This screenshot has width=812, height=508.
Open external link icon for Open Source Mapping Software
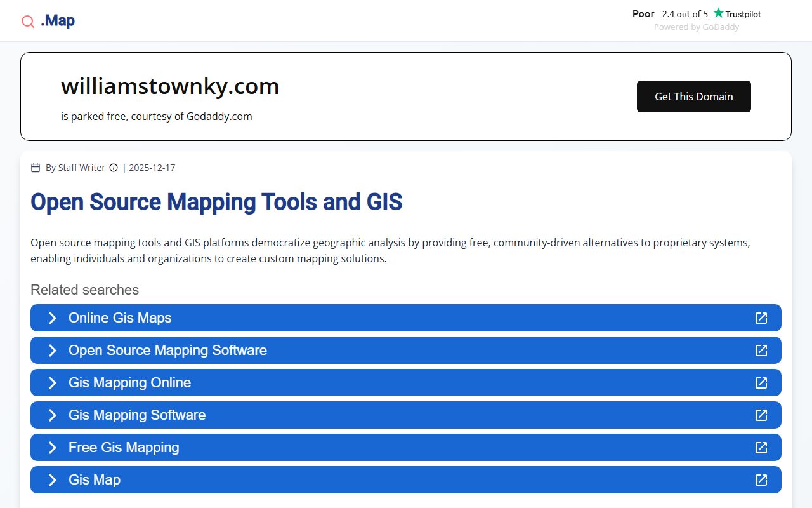coord(761,350)
